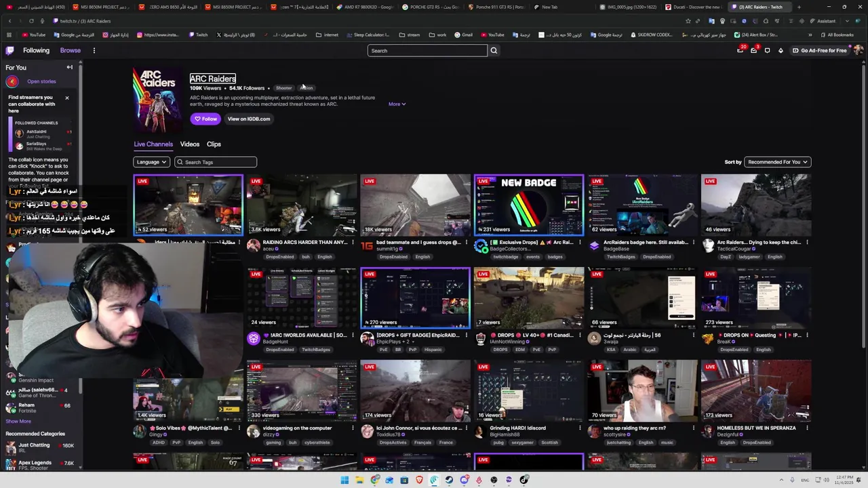Open the Gmail bookmark

(x=463, y=35)
